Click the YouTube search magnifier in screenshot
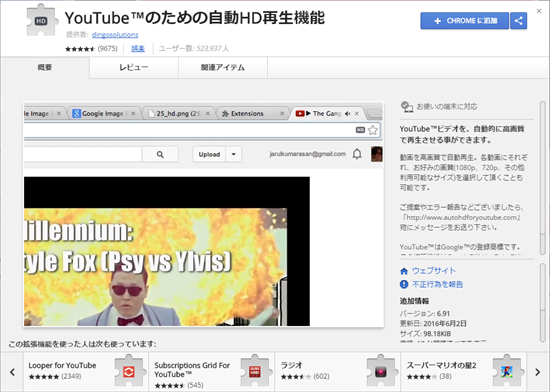The height and width of the screenshot is (392, 550). point(160,154)
